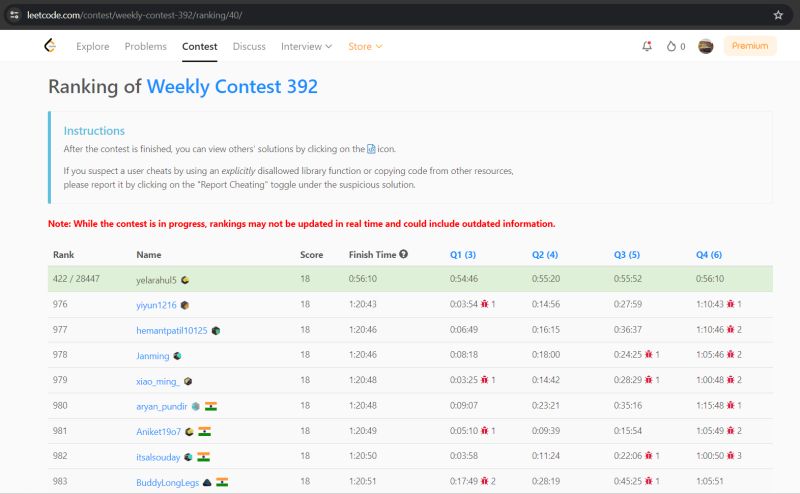Open the notifications bell icon
800x494 pixels.
[x=647, y=46]
